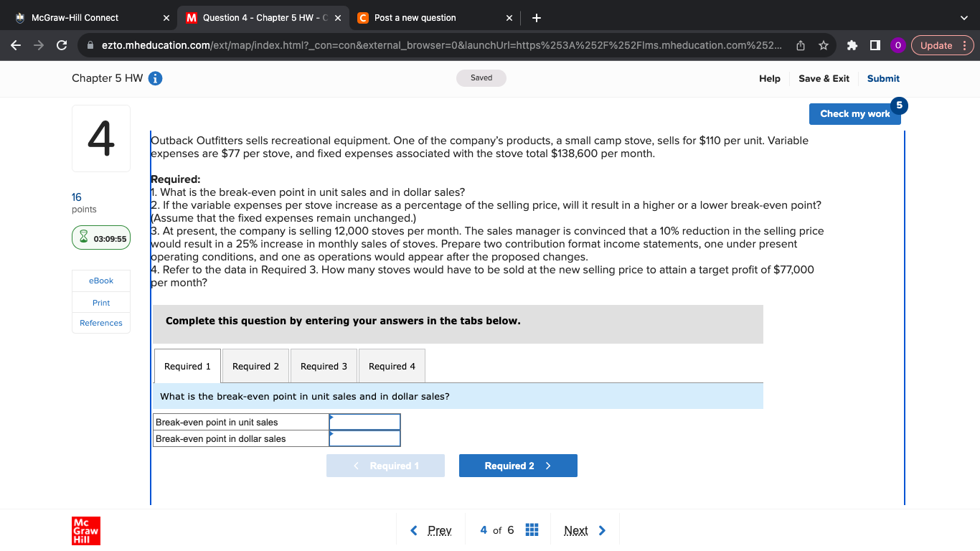This screenshot has width=980, height=551.
Task: Switch to the Required 2 tab
Action: (255, 365)
